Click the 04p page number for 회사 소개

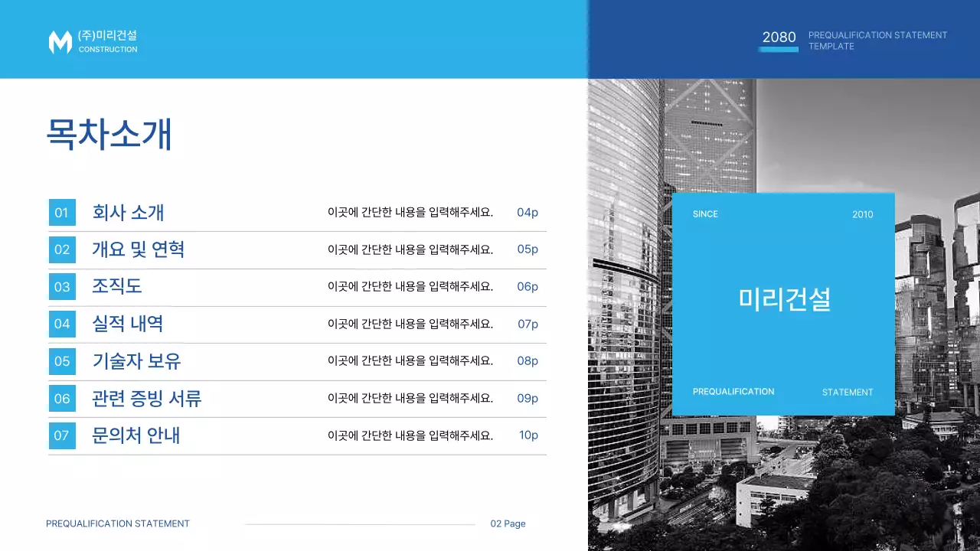[528, 213]
